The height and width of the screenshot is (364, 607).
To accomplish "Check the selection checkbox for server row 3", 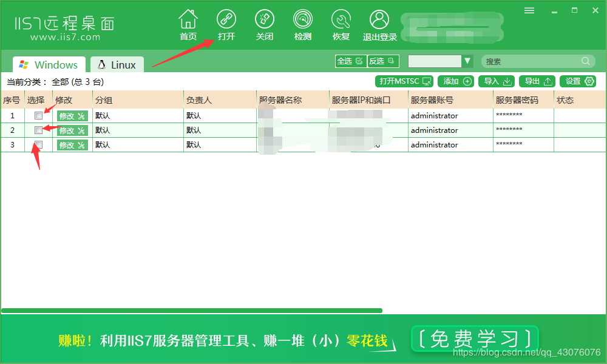I will (x=38, y=144).
